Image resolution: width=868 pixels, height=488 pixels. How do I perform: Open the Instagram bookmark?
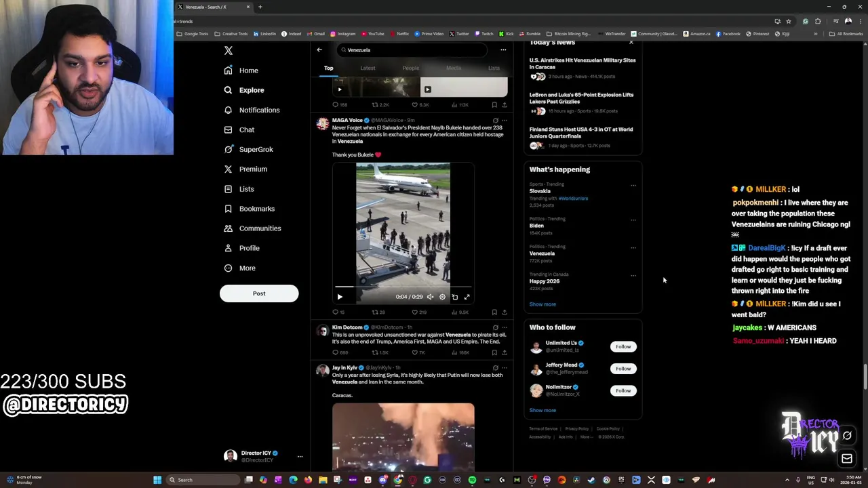click(343, 33)
